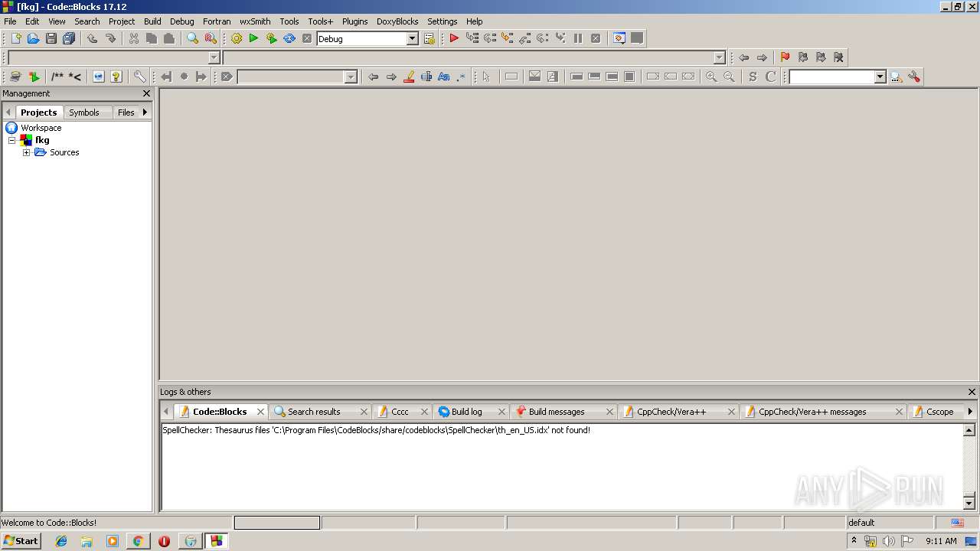Start debugging with the red arrow
The image size is (980, 551).
[x=454, y=38]
